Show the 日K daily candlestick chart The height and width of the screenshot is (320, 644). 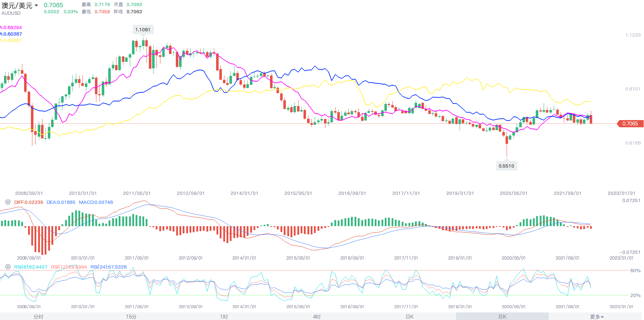click(x=410, y=317)
